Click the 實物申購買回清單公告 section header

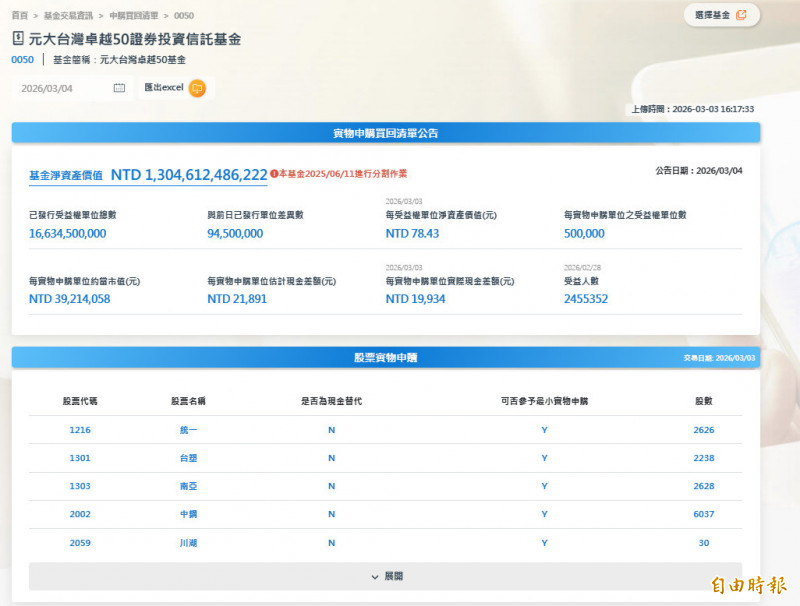(x=386, y=133)
